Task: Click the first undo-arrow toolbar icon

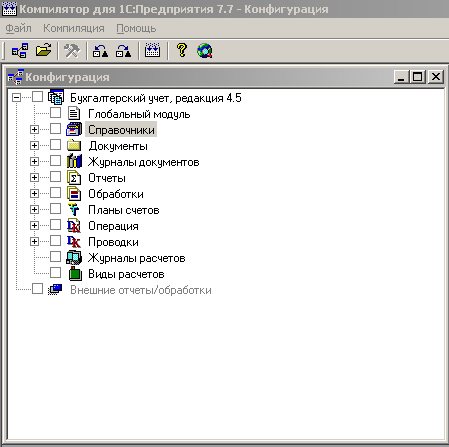Action: pos(100,51)
